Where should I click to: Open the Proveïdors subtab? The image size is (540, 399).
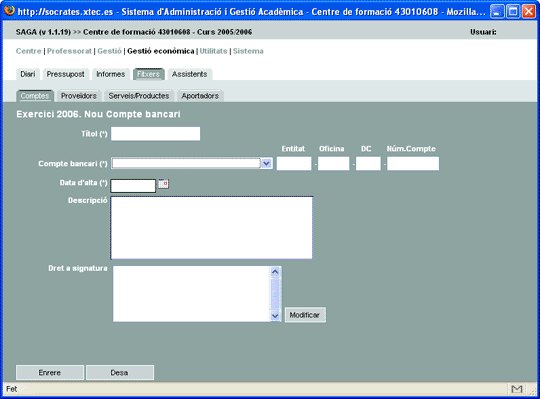(79, 96)
